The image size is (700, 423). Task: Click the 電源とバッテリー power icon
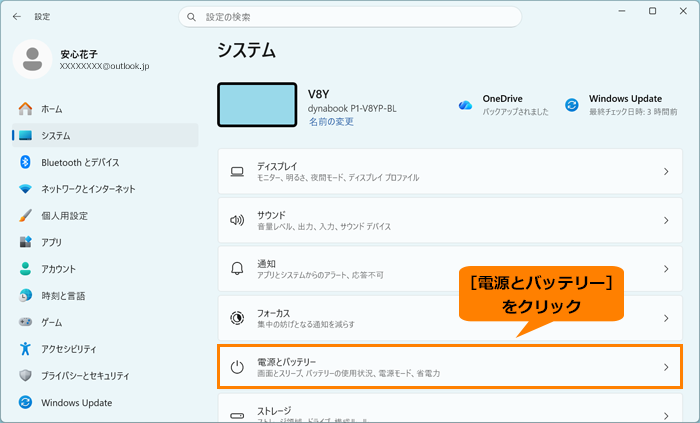(237, 367)
